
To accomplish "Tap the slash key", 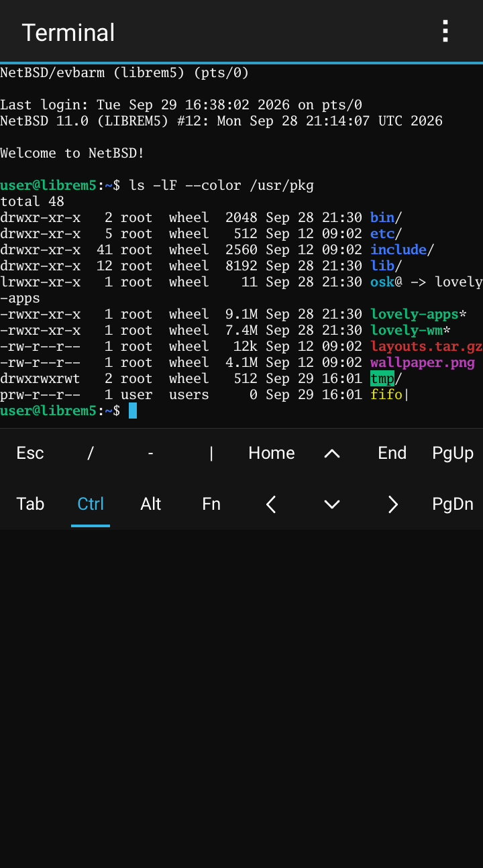I will pos(91,453).
